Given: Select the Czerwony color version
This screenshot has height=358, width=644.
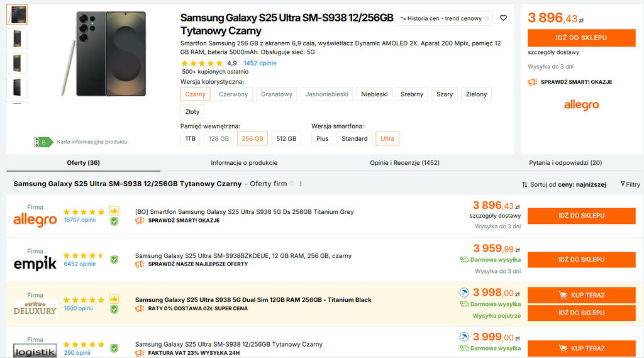Looking at the screenshot, I should click(x=233, y=94).
